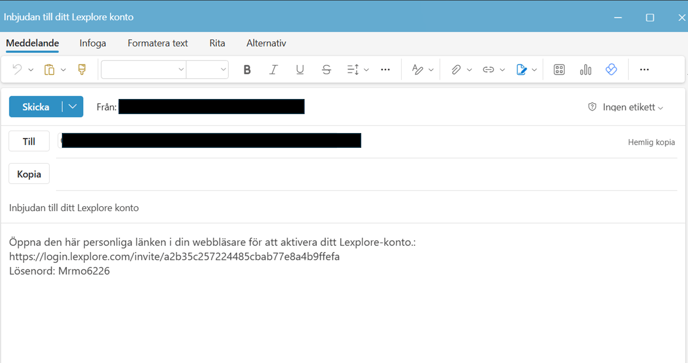Click the Hemlig kopia link
Screen dimensions: 688x363
(x=651, y=142)
